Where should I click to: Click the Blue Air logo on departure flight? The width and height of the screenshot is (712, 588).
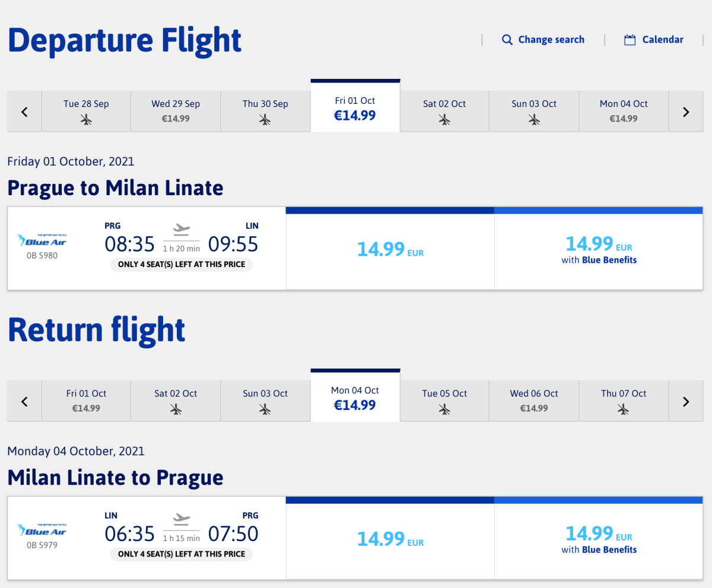click(x=42, y=240)
